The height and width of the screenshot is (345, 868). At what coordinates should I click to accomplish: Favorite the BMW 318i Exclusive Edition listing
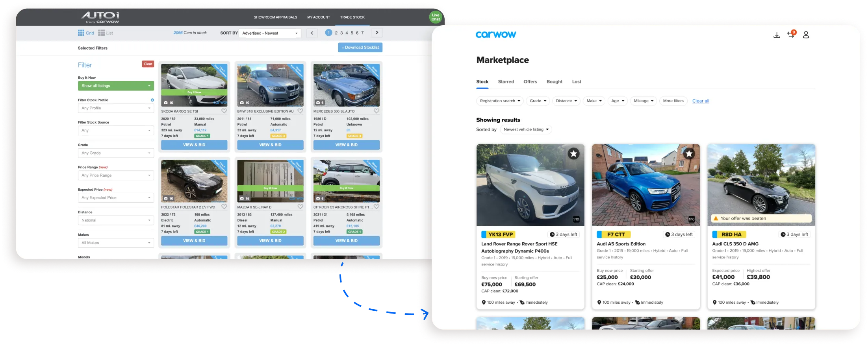[300, 111]
